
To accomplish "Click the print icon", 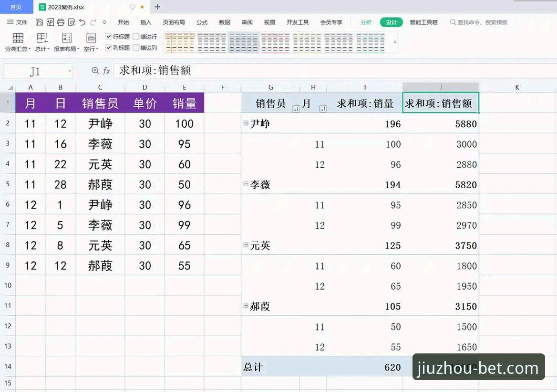I will pos(61,22).
